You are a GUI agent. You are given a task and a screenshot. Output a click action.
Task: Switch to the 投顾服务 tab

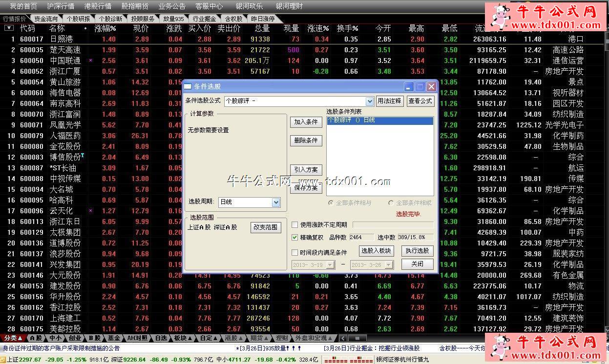(x=143, y=19)
